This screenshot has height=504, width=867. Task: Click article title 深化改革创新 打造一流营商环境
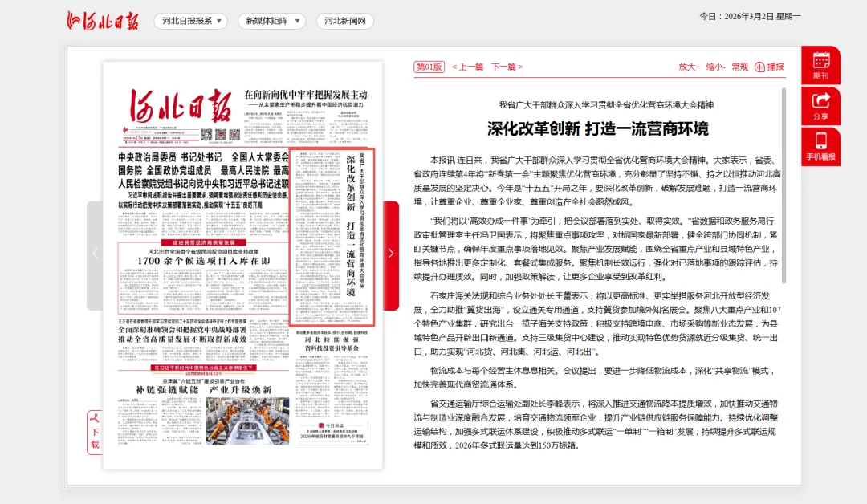(x=598, y=128)
